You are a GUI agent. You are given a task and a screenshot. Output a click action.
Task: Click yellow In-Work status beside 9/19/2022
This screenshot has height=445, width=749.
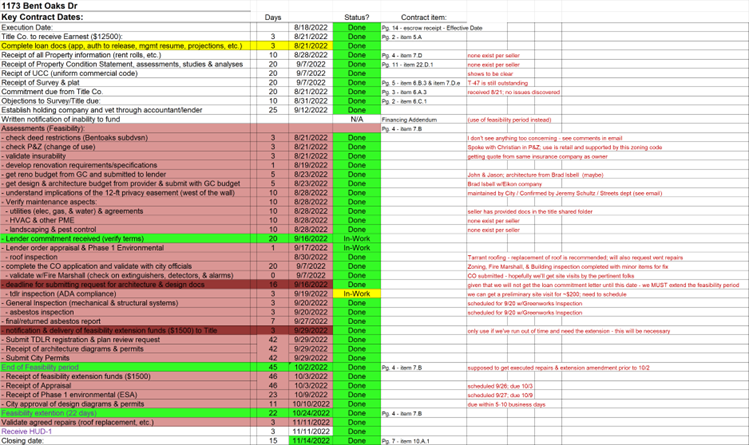(357, 294)
